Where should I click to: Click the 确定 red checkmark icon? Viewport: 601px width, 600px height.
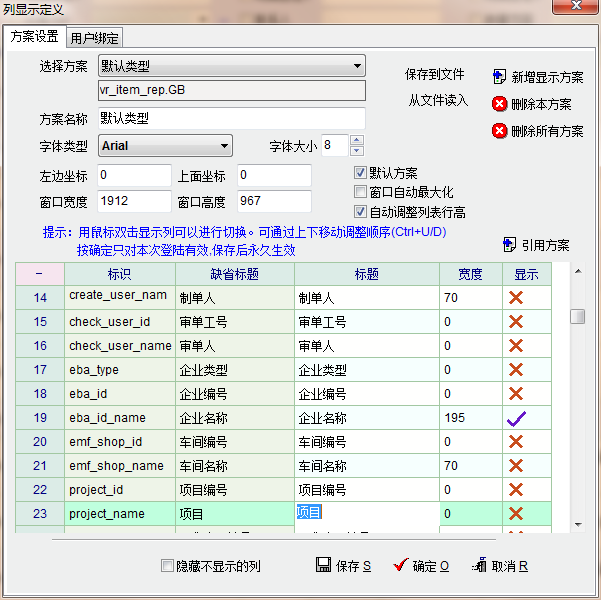(401, 565)
